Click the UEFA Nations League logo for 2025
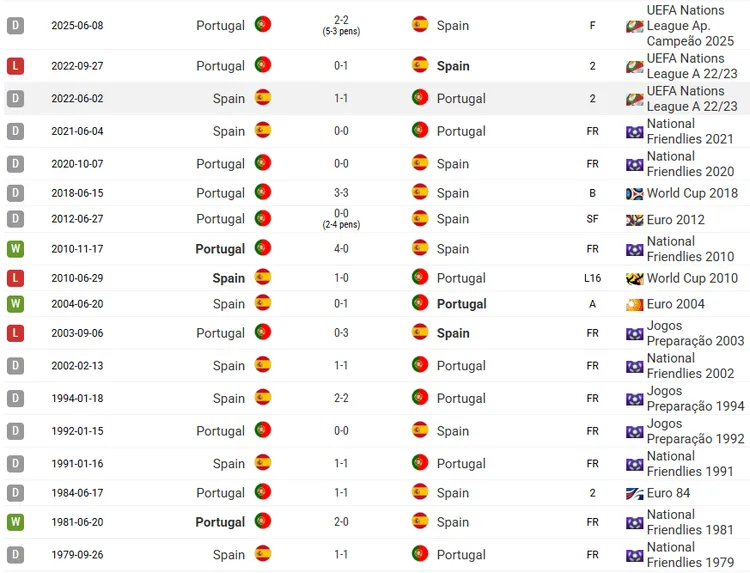This screenshot has height=573, width=750. [x=635, y=27]
